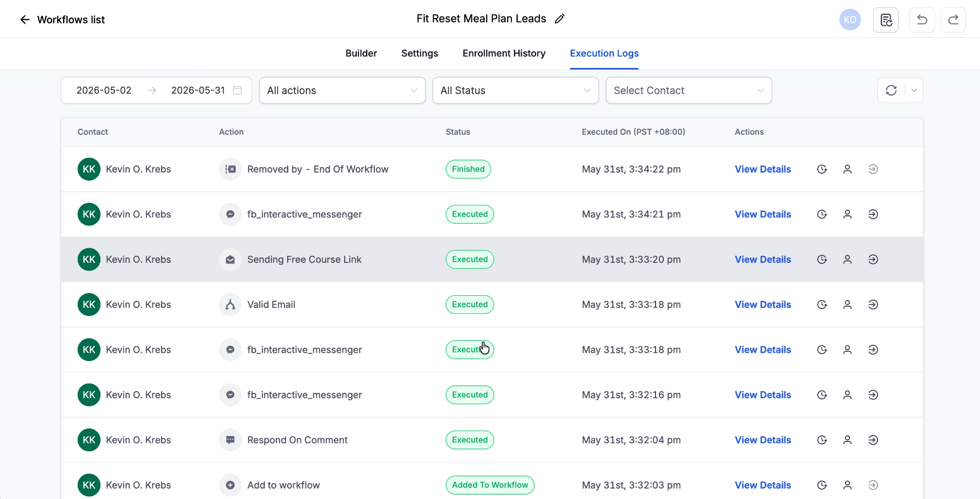The width and height of the screenshot is (980, 499).
Task: Refresh the execution logs
Action: 891,90
